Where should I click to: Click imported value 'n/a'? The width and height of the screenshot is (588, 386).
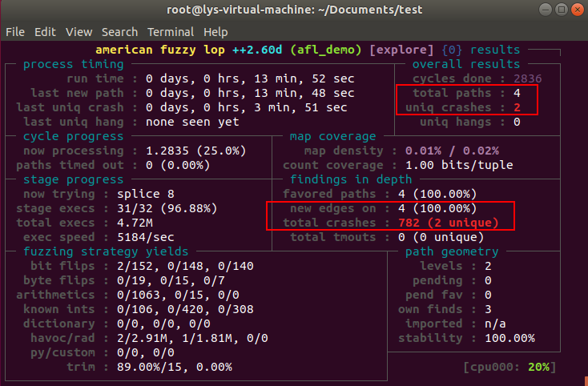coord(495,324)
